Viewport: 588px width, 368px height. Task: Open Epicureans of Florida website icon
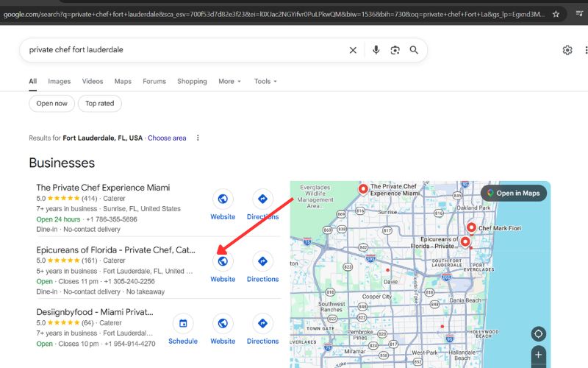point(223,261)
